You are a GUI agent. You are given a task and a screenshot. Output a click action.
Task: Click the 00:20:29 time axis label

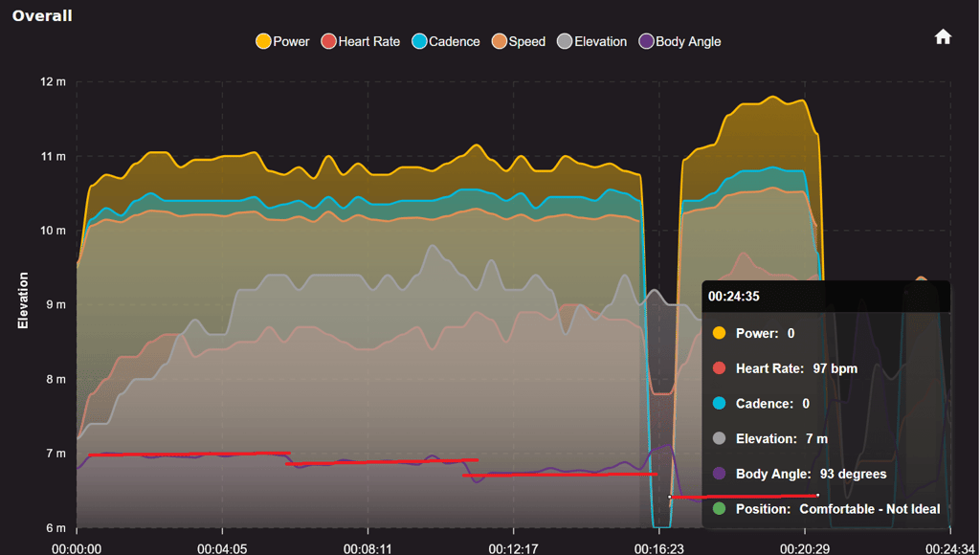tap(804, 548)
